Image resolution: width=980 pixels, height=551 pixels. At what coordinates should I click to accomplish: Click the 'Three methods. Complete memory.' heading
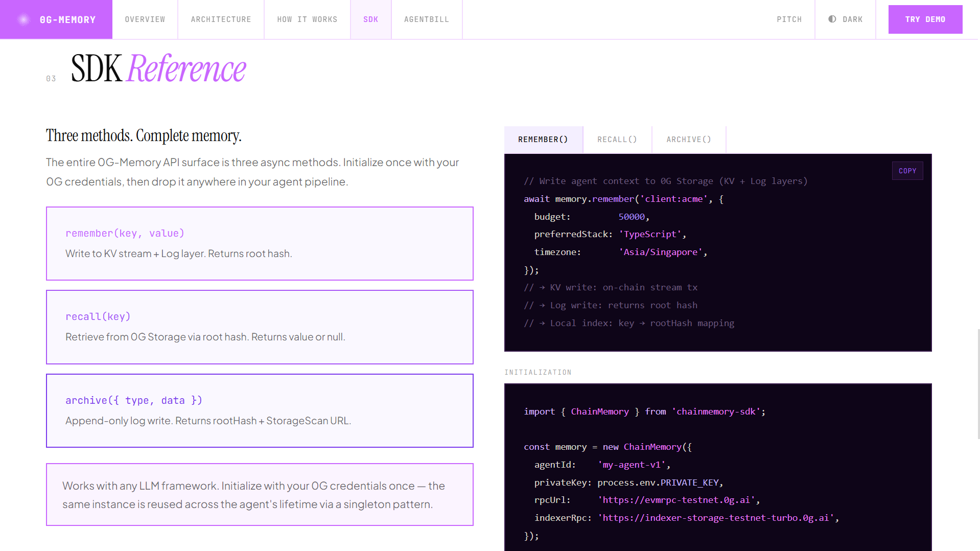coord(144,135)
